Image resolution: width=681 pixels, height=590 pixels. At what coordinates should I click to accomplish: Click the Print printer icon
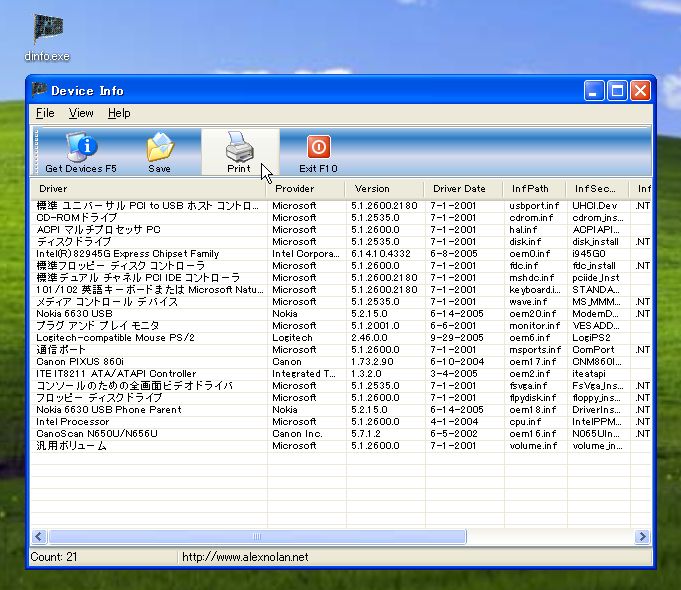pyautogui.click(x=239, y=146)
